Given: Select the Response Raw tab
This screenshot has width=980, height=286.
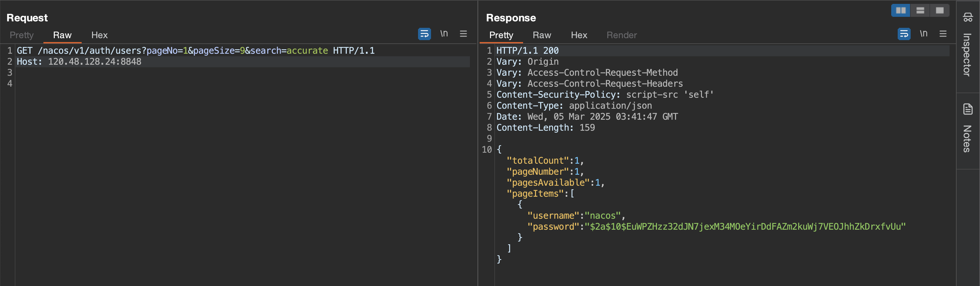Looking at the screenshot, I should (x=542, y=35).
